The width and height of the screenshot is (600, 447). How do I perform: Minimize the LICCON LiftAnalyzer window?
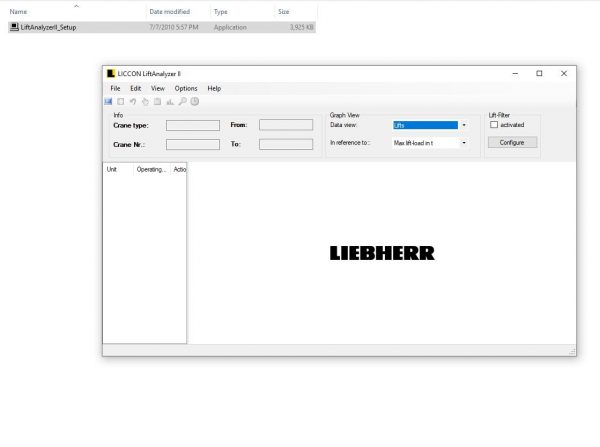515,73
